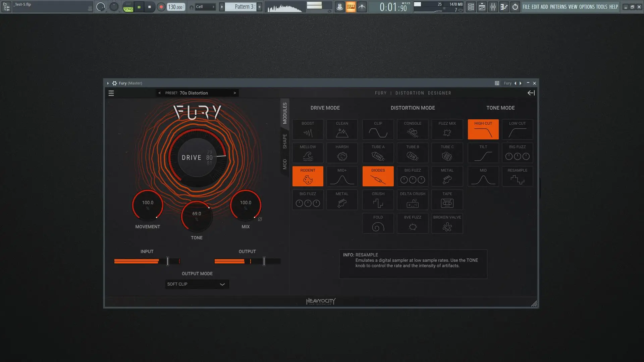Open the Patterns menu

tap(558, 7)
